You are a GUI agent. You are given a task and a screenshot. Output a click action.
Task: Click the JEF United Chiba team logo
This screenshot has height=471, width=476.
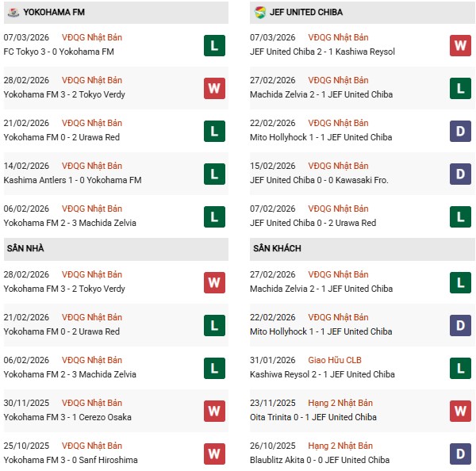260,12
